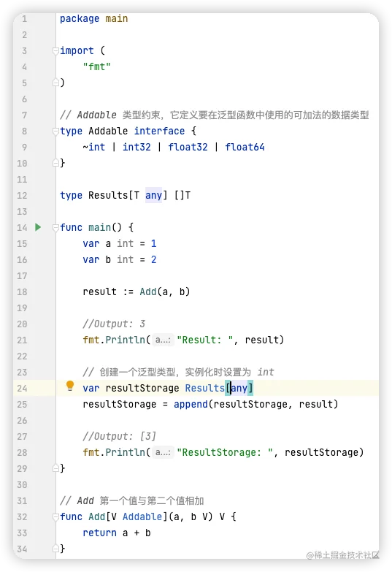The height and width of the screenshot is (572, 392).
Task: Click the Addable constraint in func Add signature
Action: tap(142, 517)
